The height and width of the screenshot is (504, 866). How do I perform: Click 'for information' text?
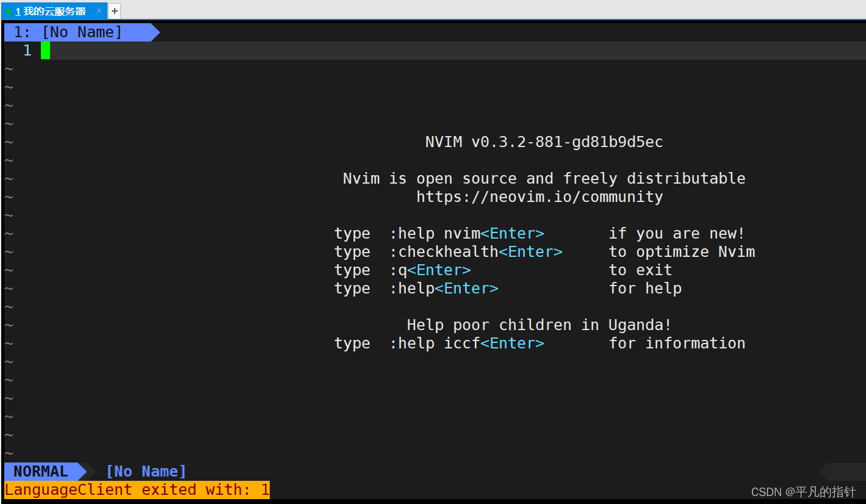677,344
